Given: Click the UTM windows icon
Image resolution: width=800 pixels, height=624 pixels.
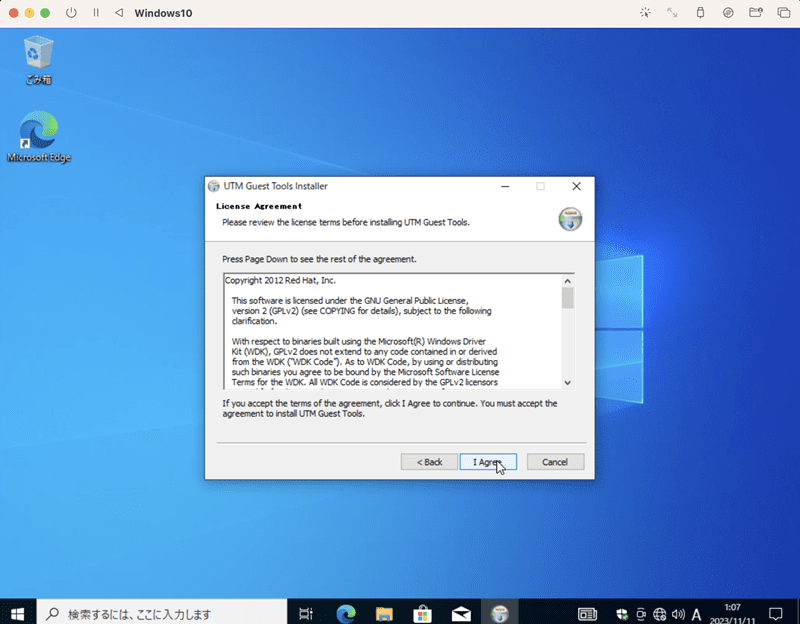Looking at the screenshot, I should click(x=784, y=13).
